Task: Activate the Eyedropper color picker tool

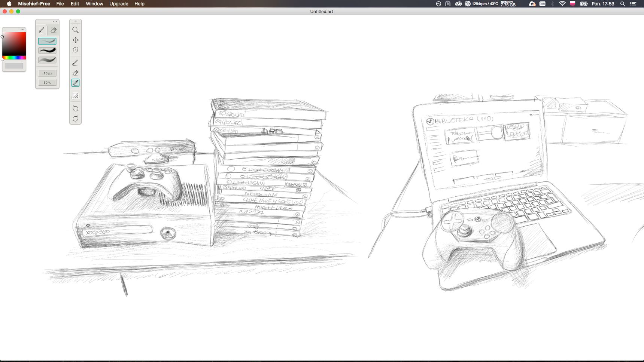Action: (x=75, y=83)
